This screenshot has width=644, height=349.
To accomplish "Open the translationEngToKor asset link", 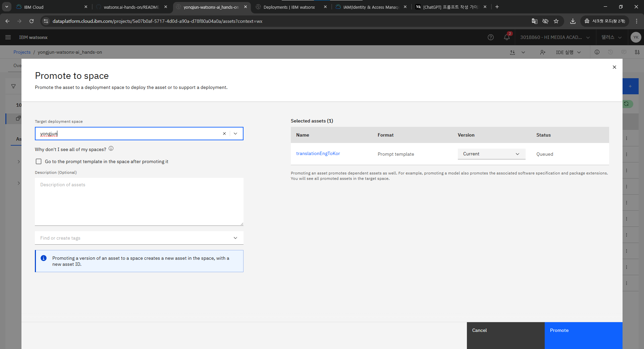I will pos(318,153).
